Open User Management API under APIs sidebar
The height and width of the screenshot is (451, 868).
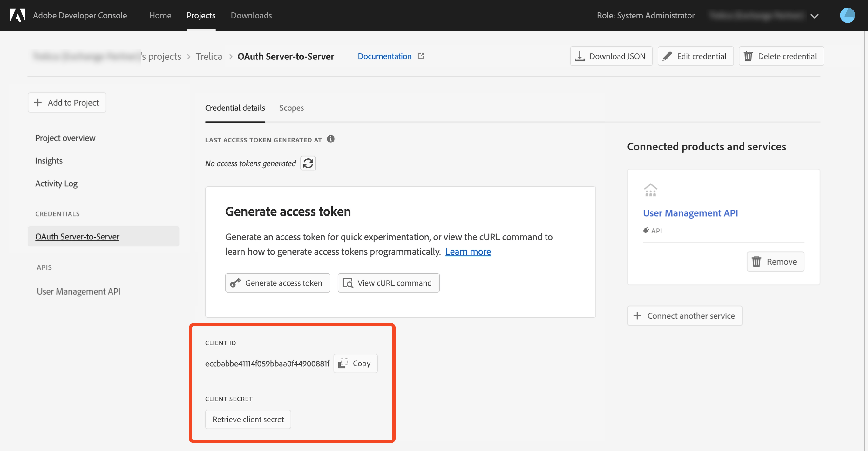pyautogui.click(x=78, y=291)
